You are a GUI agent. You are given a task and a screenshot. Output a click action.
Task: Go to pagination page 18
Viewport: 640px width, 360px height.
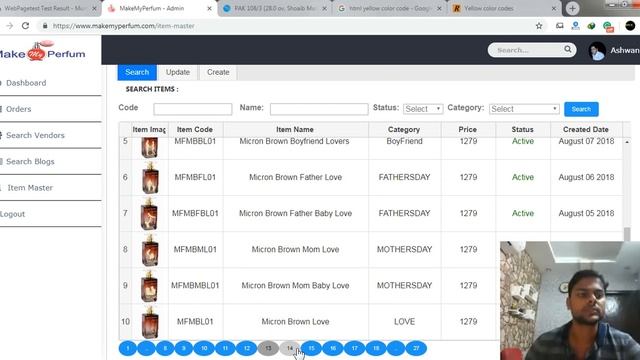[x=376, y=348]
